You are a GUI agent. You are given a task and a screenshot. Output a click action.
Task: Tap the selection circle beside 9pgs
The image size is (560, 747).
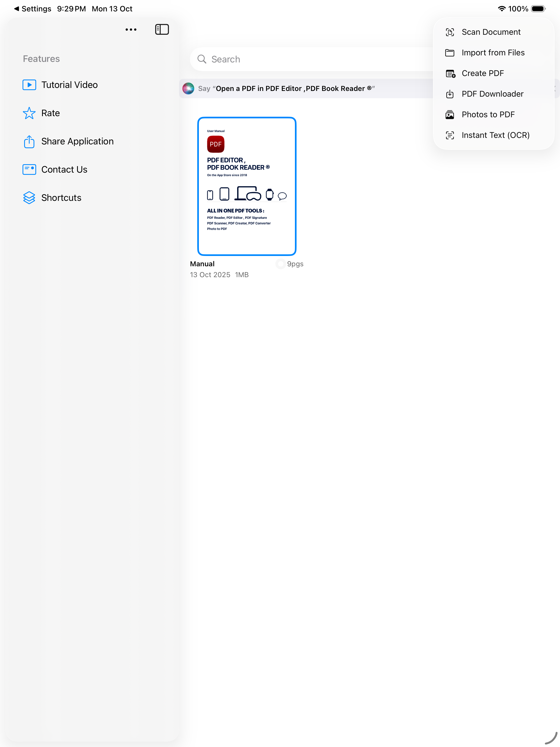[280, 264]
